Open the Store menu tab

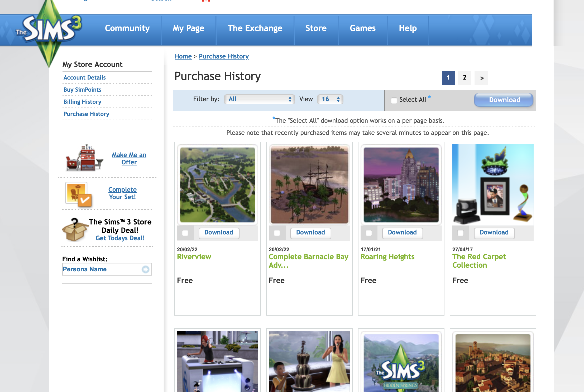(316, 28)
